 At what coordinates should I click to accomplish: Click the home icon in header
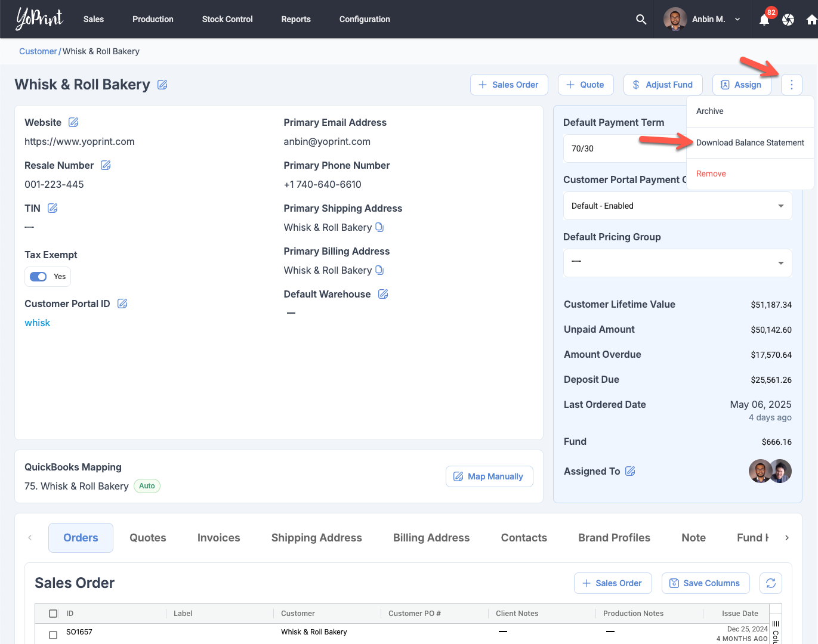point(811,20)
